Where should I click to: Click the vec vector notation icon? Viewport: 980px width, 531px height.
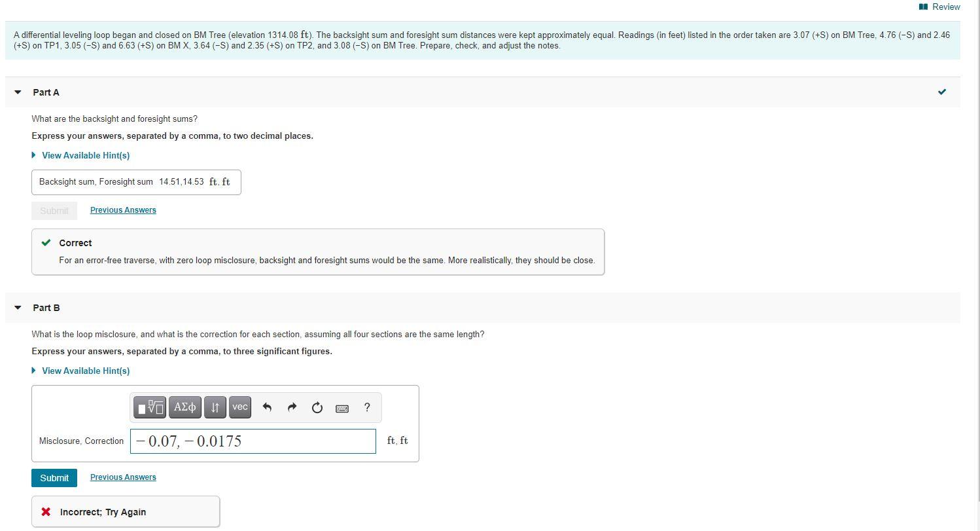[239, 407]
